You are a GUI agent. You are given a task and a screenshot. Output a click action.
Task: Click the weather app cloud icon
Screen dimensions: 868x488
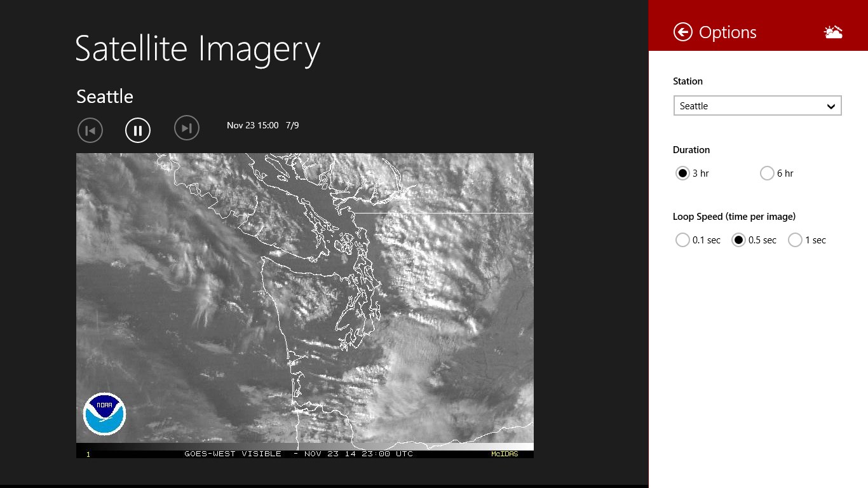(833, 30)
